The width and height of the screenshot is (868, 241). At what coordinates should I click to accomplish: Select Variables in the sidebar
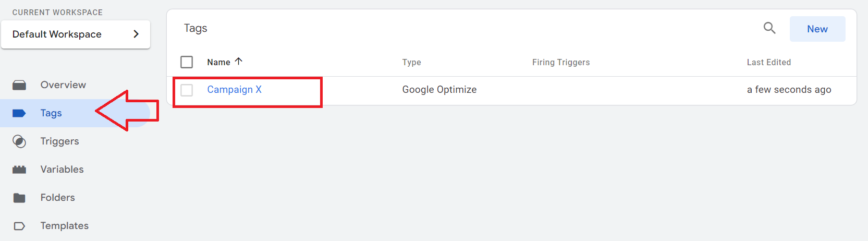[x=62, y=170]
